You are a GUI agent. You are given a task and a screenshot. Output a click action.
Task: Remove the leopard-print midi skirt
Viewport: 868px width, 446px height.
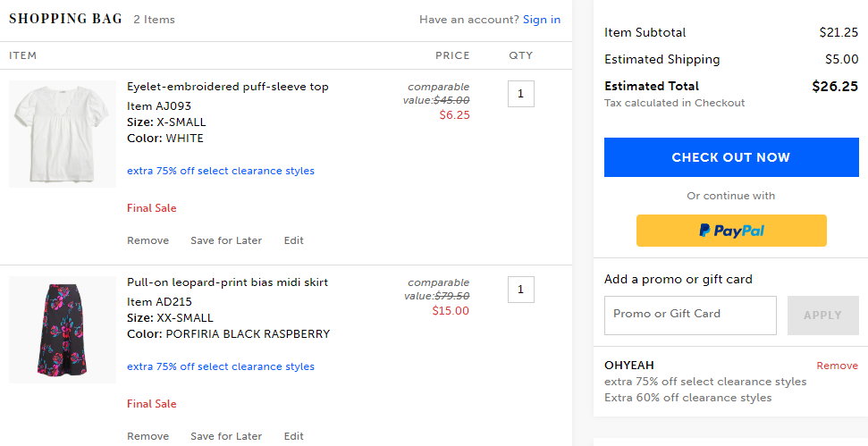pos(147,436)
